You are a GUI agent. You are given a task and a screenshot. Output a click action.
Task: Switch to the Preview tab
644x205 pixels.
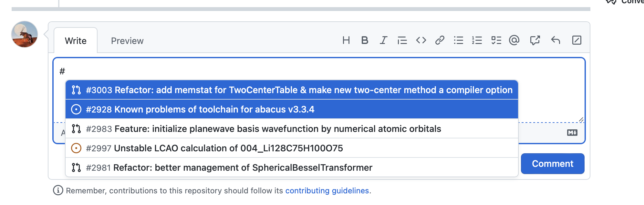(127, 41)
